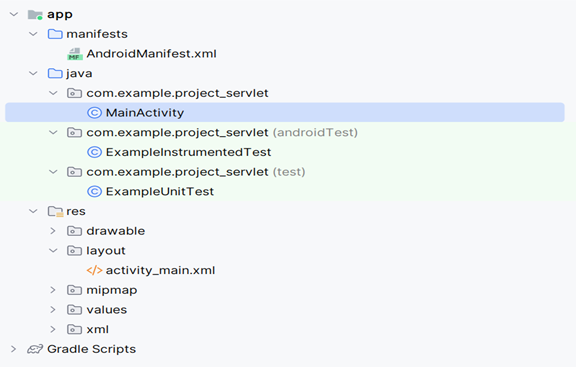
Task: Click the ExampleUnitTest class icon
Action: click(x=94, y=191)
